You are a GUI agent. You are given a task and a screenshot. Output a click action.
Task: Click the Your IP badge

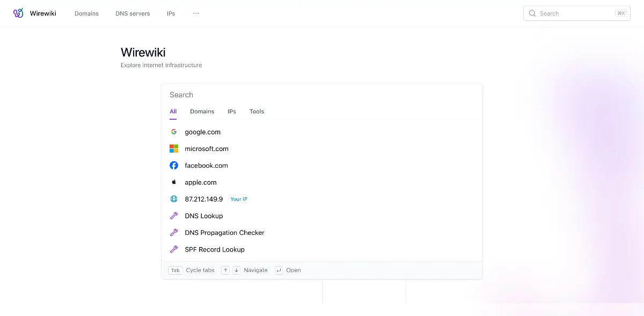(239, 199)
